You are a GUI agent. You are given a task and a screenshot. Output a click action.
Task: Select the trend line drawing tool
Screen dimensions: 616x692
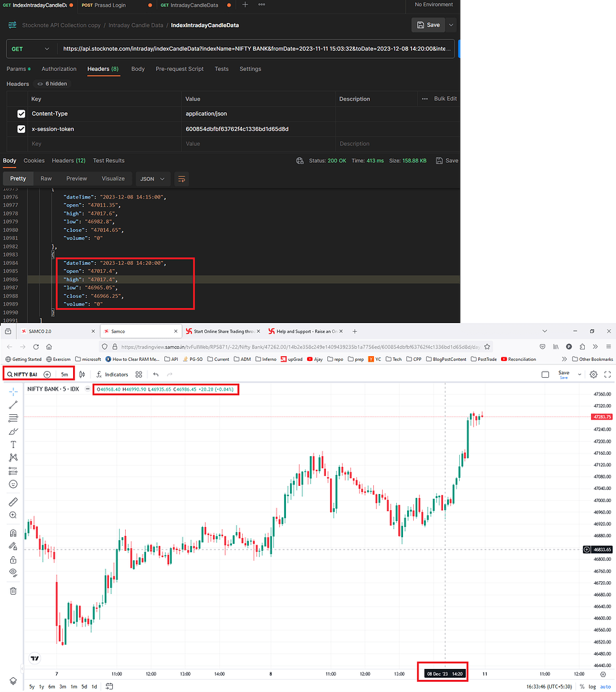13,405
